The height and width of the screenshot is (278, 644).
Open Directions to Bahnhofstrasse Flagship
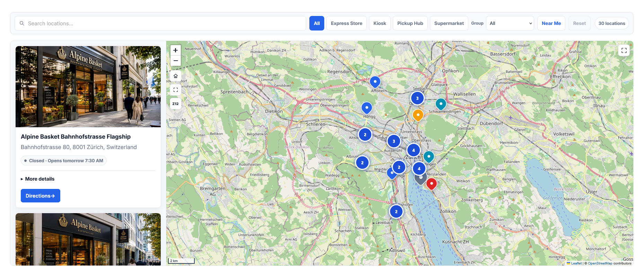pyautogui.click(x=41, y=196)
